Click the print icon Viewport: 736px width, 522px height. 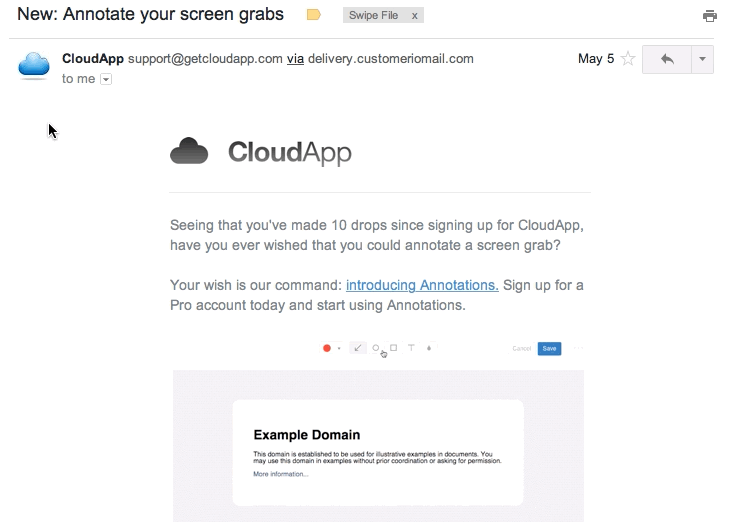[x=710, y=16]
